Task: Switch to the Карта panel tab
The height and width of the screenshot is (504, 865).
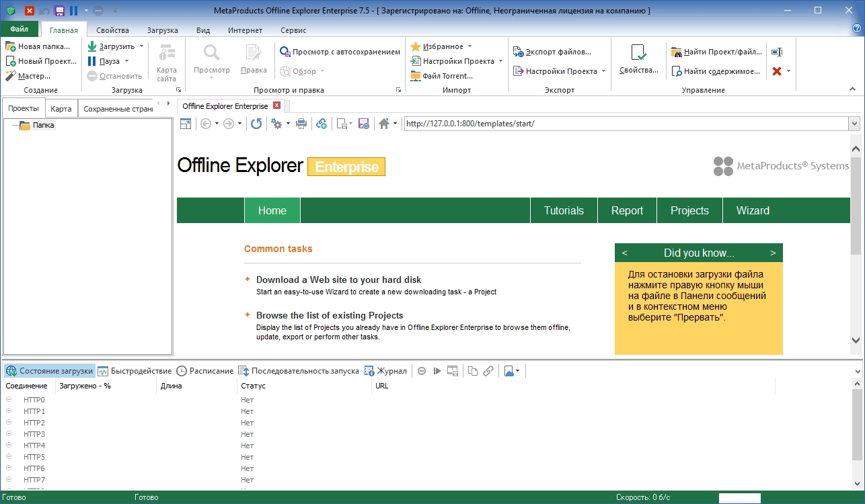Action: point(61,108)
